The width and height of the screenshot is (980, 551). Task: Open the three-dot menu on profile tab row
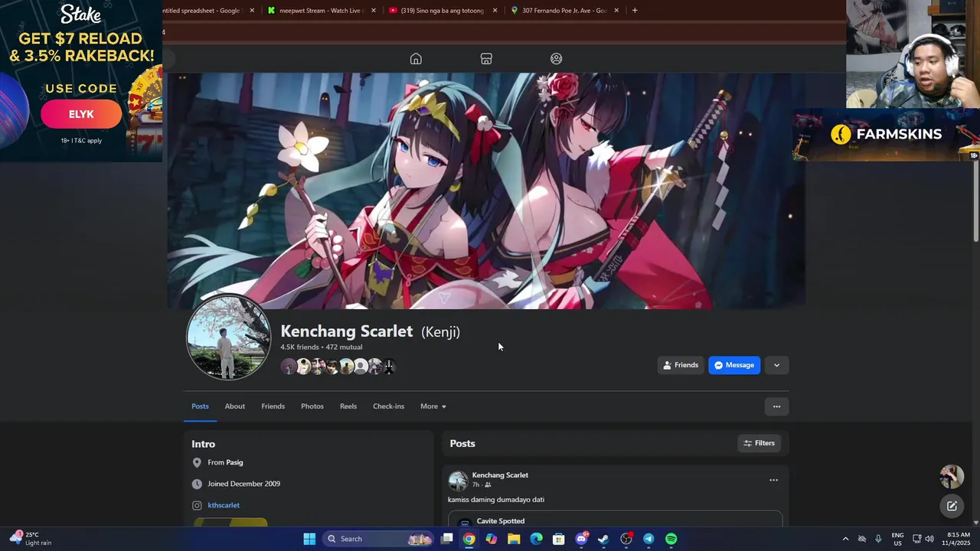(x=776, y=406)
